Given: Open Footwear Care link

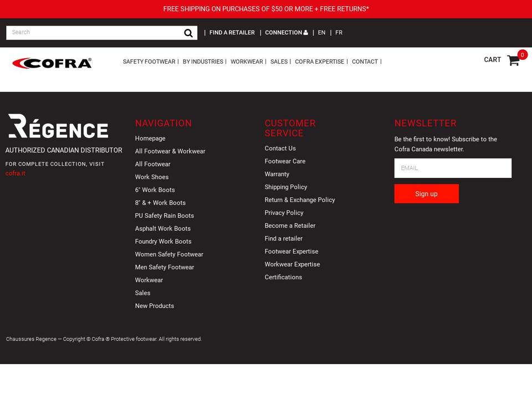Looking at the screenshot, I should [x=285, y=161].
